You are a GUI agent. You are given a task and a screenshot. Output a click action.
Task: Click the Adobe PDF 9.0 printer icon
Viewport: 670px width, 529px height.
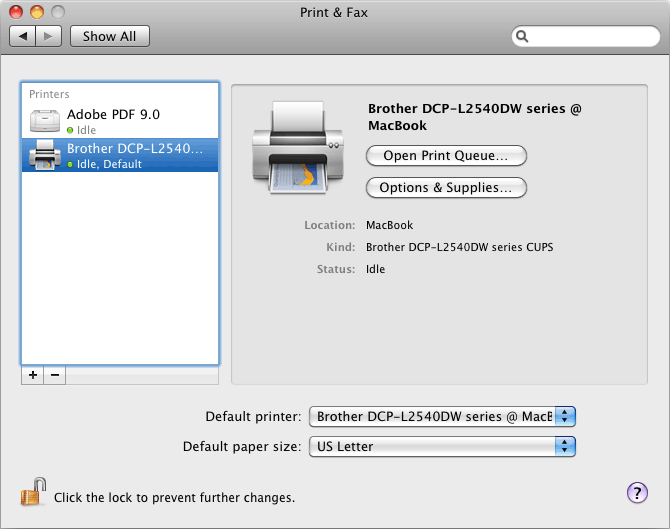[45, 120]
